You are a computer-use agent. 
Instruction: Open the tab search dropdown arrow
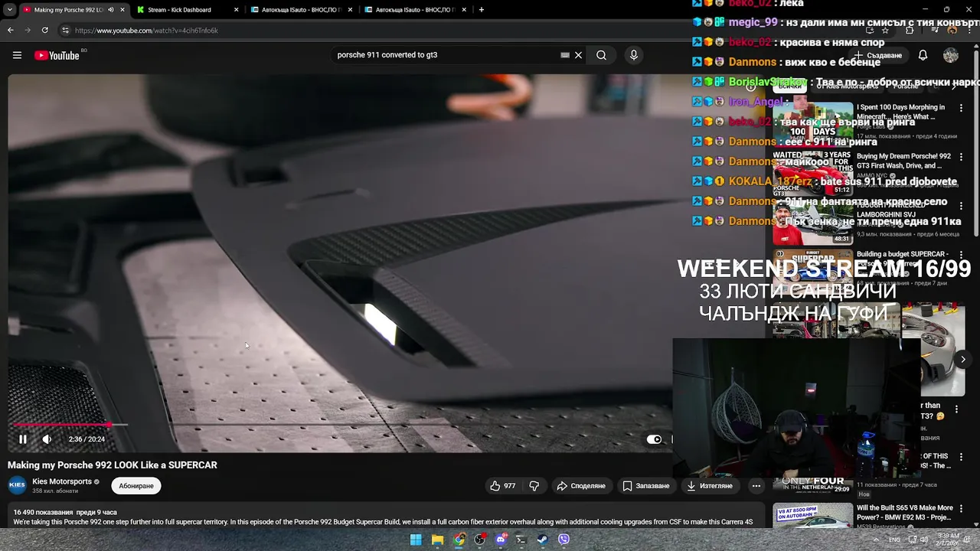click(10, 10)
